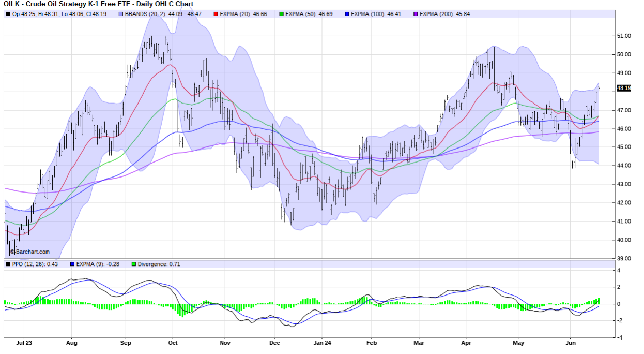Click the 51.00 price axis label
Image resolution: width=644 pixels, height=354 pixels.
point(625,36)
